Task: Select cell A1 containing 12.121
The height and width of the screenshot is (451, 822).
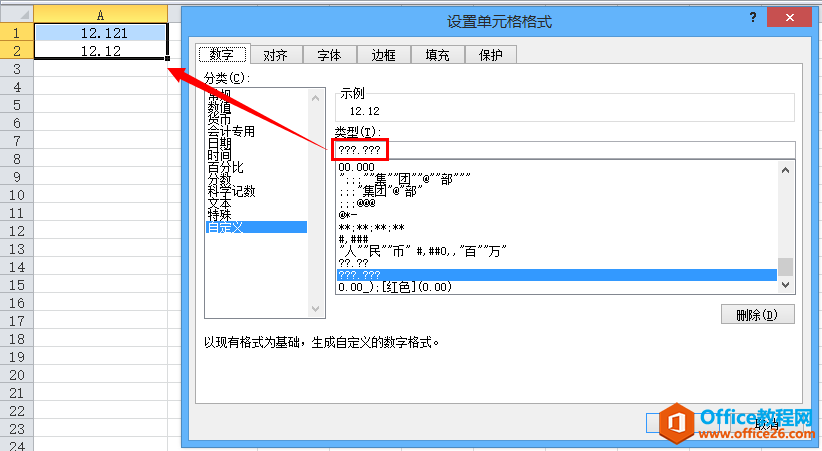Action: click(100, 33)
